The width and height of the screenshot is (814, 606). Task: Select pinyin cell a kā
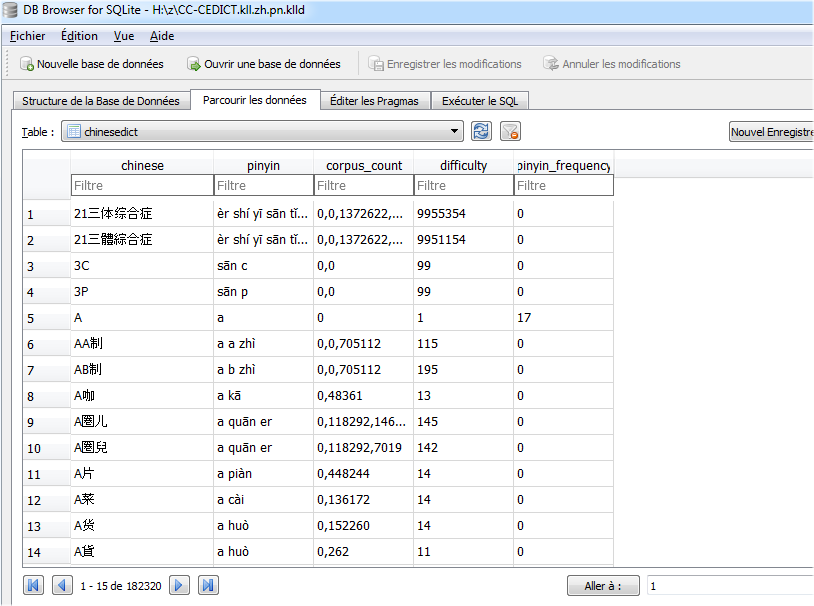264,395
